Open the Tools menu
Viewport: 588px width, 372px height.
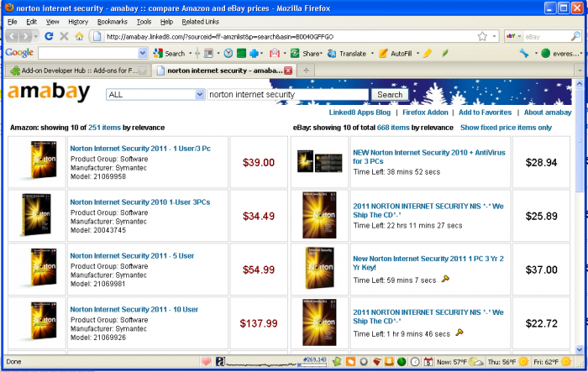144,22
